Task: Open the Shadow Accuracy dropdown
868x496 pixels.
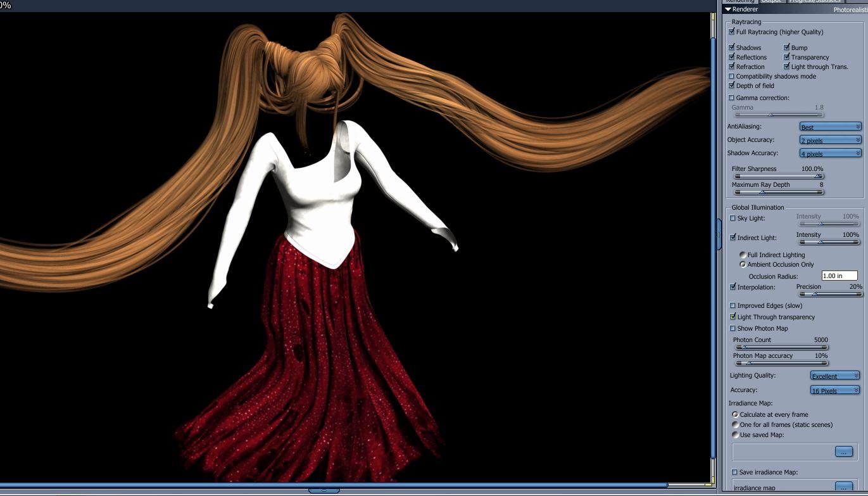Action: tap(830, 153)
